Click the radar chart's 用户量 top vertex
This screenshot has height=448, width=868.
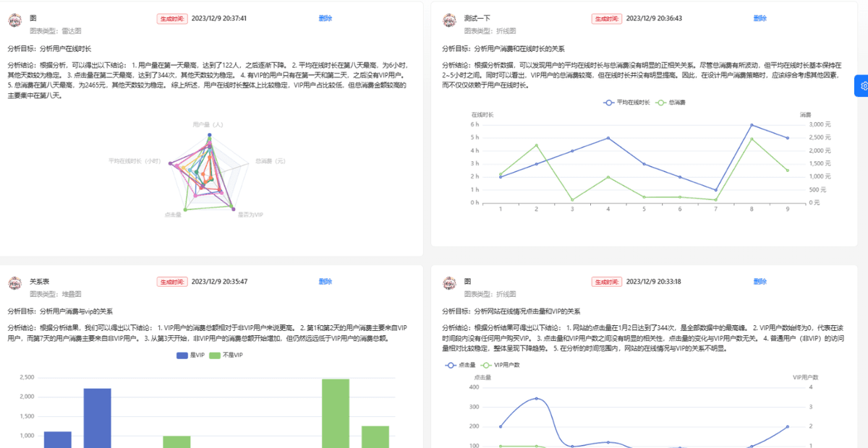click(x=210, y=135)
